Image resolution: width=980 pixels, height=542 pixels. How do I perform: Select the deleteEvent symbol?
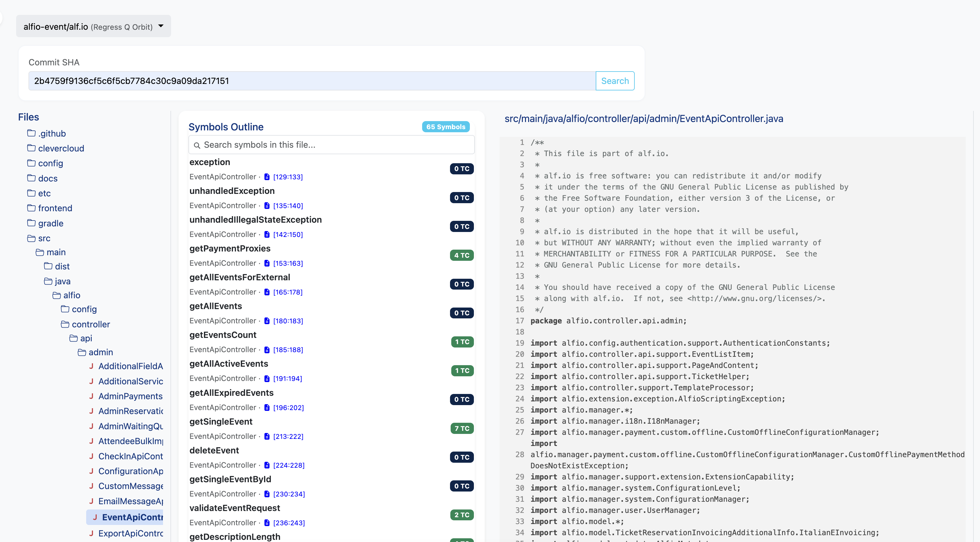[214, 450]
